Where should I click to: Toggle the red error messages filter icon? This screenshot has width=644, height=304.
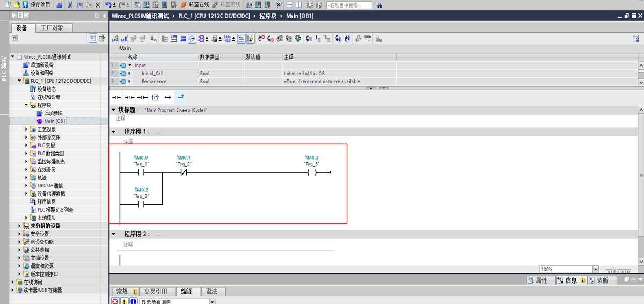click(115, 301)
